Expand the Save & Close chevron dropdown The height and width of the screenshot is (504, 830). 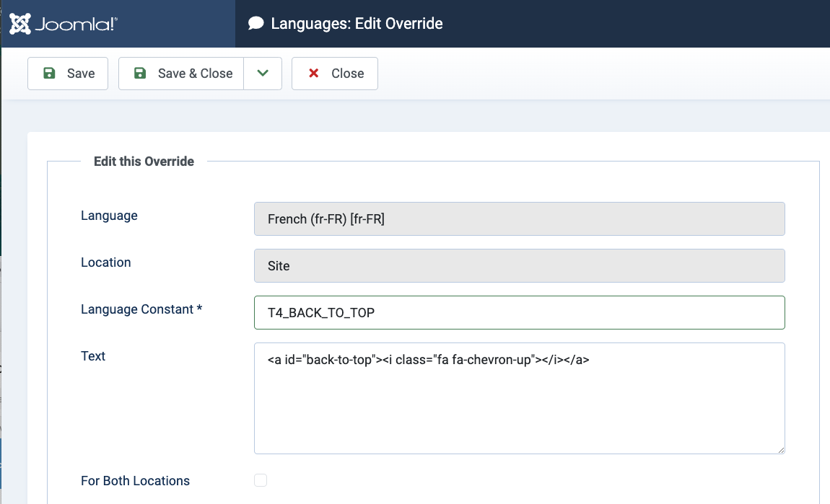pyautogui.click(x=263, y=74)
